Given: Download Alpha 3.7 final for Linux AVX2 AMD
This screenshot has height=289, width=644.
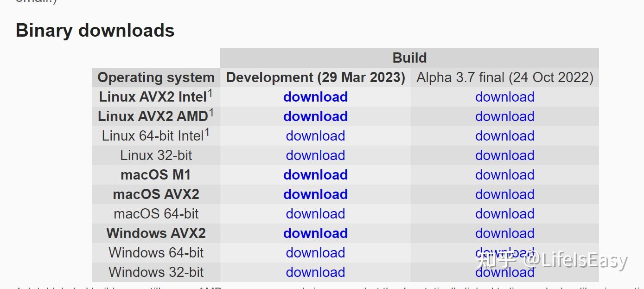Looking at the screenshot, I should pos(504,116).
